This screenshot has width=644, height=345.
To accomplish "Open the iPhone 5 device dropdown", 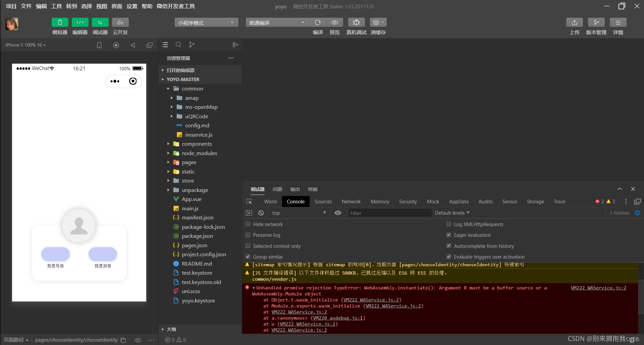I will coord(25,45).
